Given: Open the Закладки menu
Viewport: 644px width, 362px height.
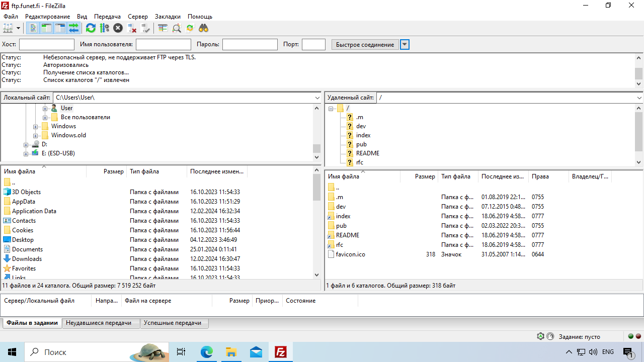Looking at the screenshot, I should tap(168, 17).
